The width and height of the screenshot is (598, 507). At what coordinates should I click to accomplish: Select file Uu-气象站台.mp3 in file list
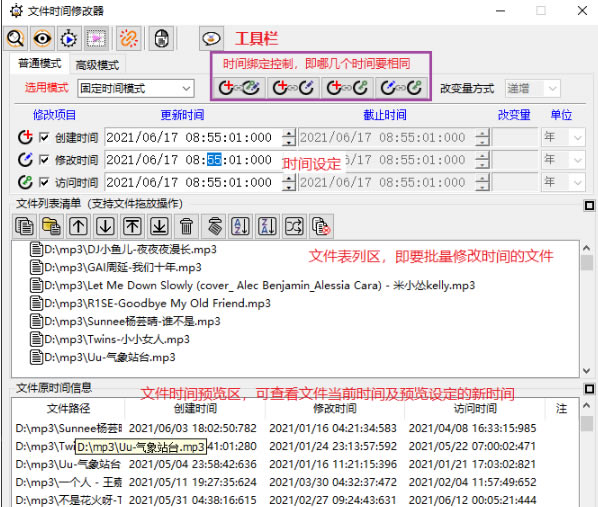pyautogui.click(x=103, y=357)
